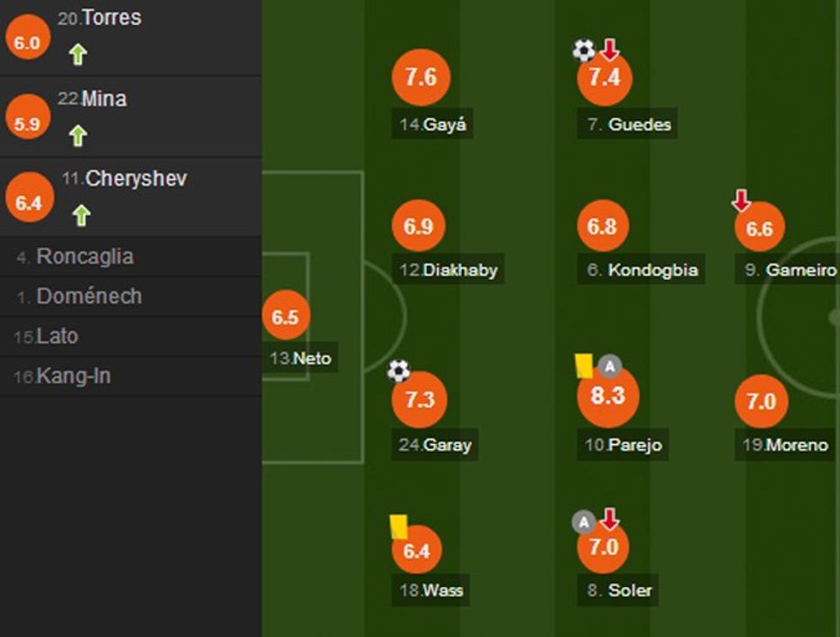The width and height of the screenshot is (840, 637).
Task: Click the assist badge above Soler
Action: (584, 521)
